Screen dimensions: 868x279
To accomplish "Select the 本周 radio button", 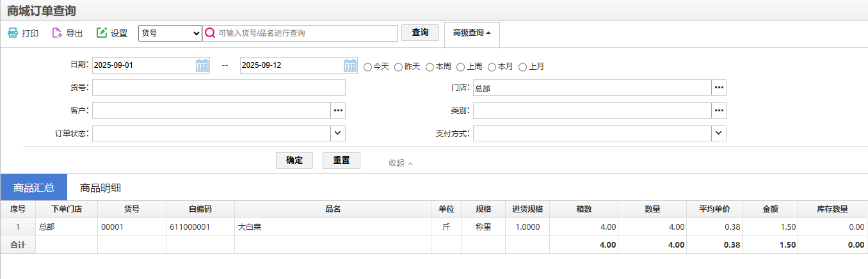I will (430, 67).
